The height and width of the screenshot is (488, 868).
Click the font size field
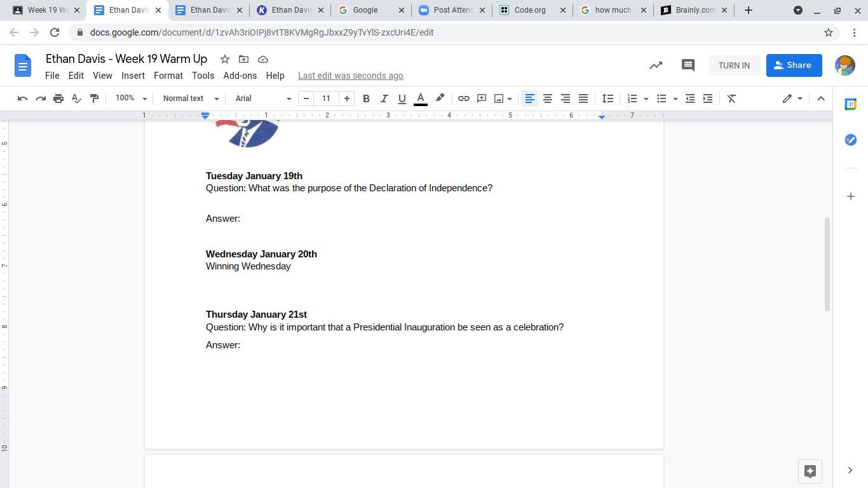[x=326, y=98]
